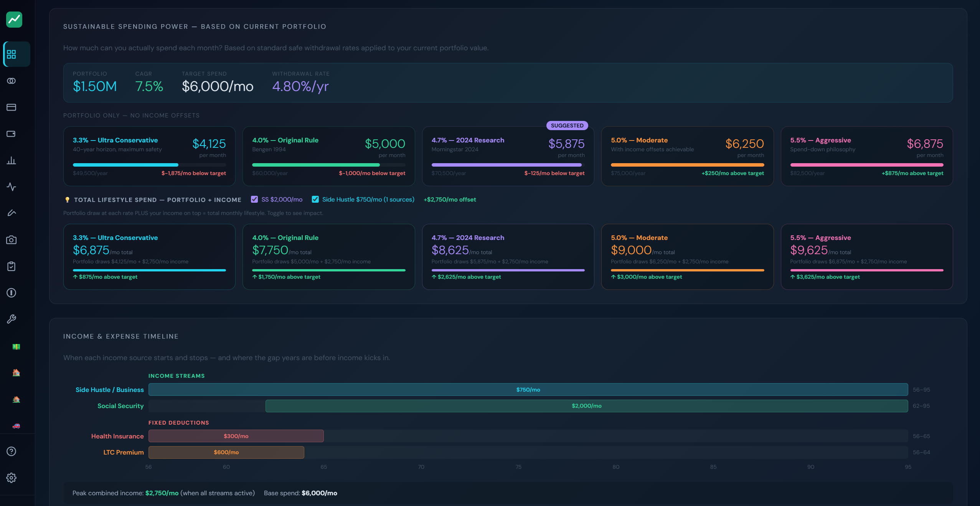Open Settings via the gear icon
Screen dimensions: 980x506
(x=11, y=478)
